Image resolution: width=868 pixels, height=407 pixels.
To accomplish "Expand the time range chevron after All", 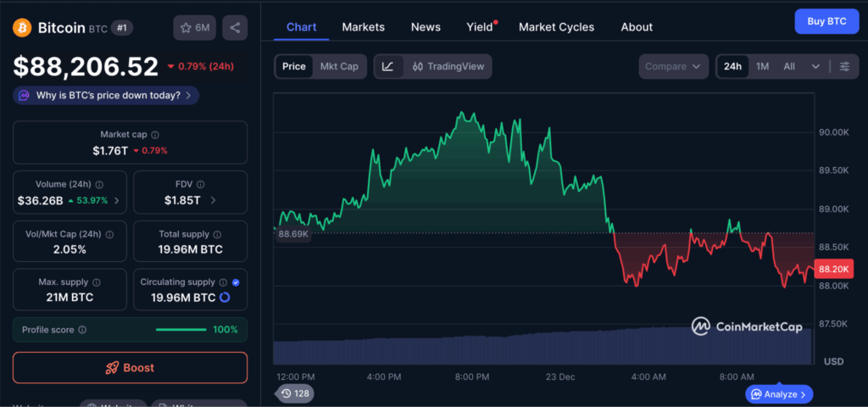I will pyautogui.click(x=815, y=66).
